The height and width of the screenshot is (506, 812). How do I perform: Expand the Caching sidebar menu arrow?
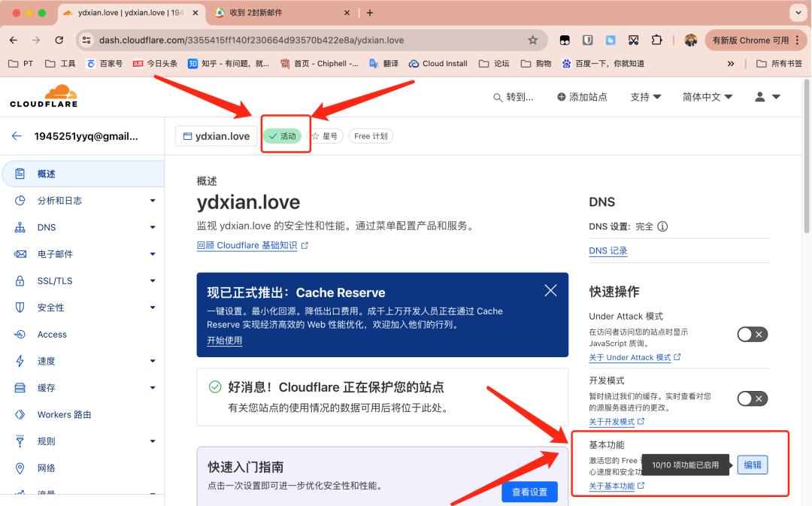tap(152, 388)
